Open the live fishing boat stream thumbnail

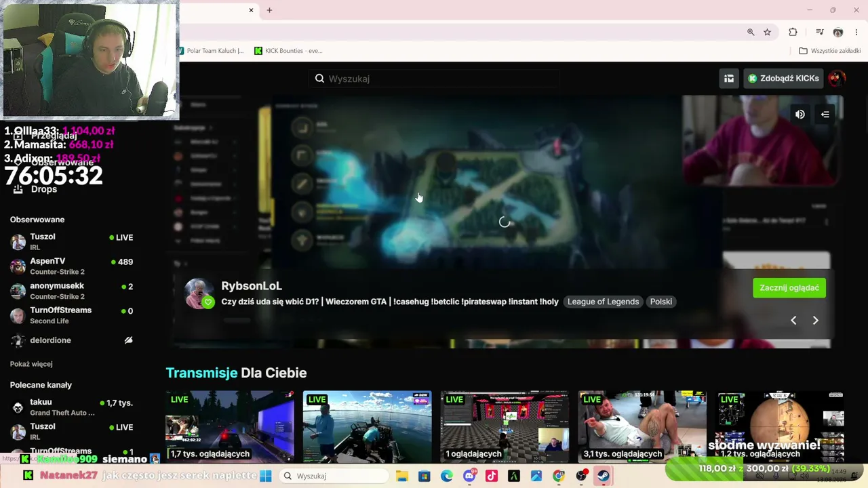367,426
